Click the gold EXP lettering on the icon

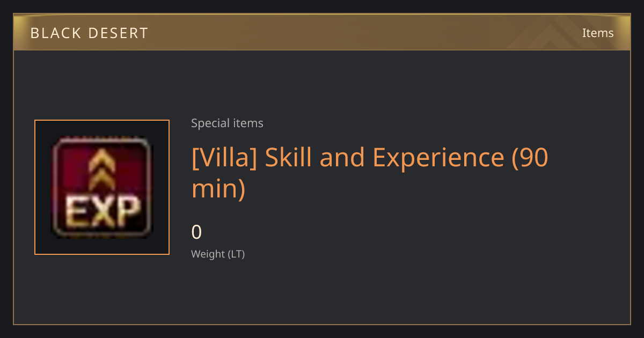103,212
